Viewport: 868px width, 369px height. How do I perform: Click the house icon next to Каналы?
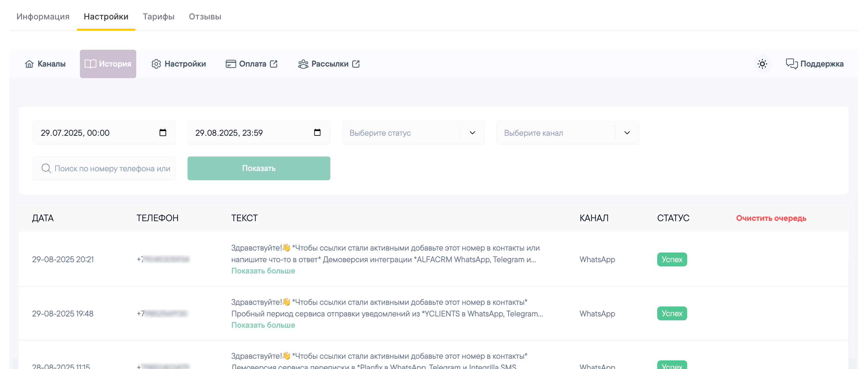click(29, 64)
